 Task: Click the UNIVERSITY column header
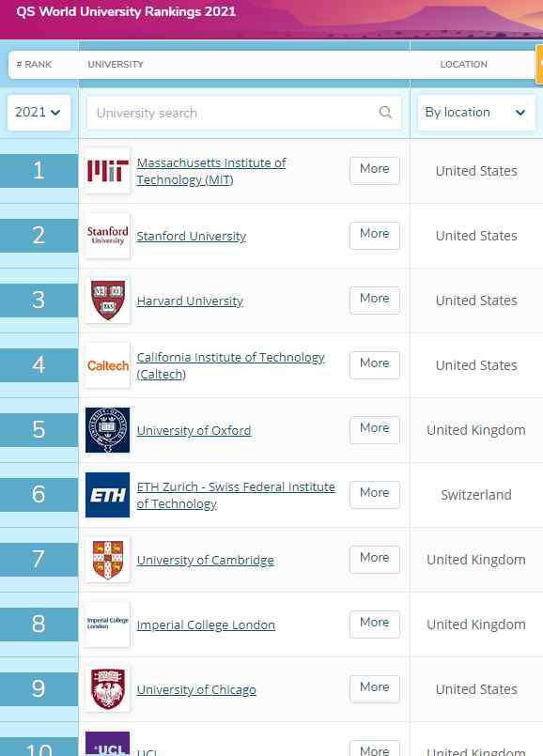116,65
